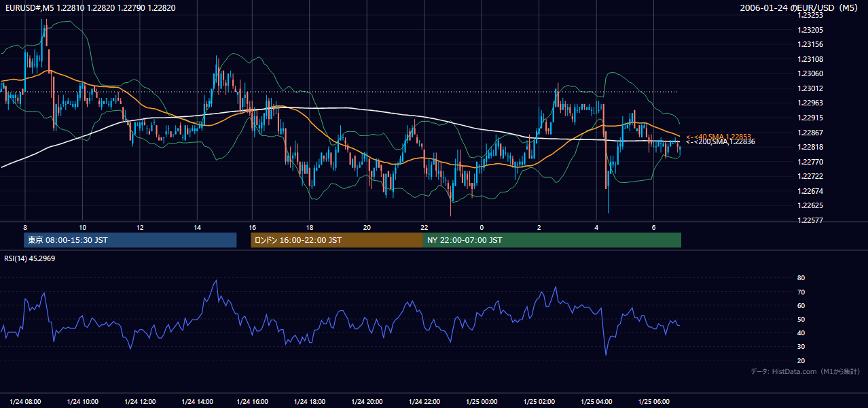This screenshot has height=408, width=868.
Task: Click the RSI scale value 20
Action: (801, 360)
